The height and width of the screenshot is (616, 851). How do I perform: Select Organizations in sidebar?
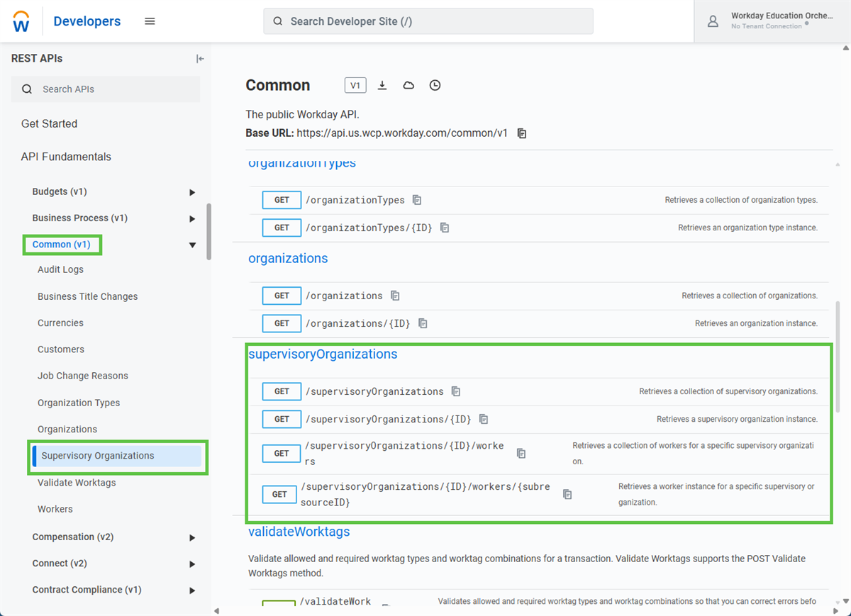point(67,429)
